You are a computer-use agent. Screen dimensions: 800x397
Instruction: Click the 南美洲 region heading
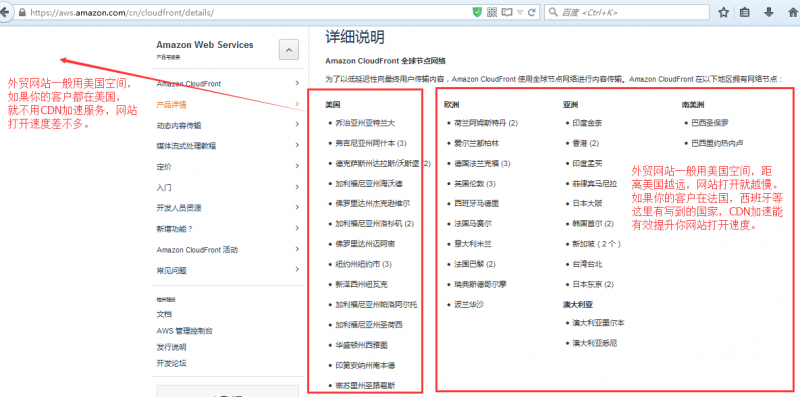pyautogui.click(x=693, y=104)
